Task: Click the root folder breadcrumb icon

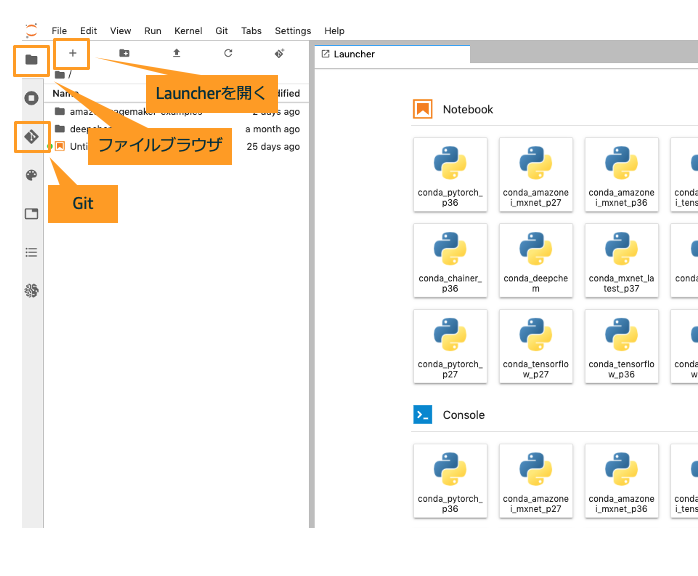Action: click(60, 74)
